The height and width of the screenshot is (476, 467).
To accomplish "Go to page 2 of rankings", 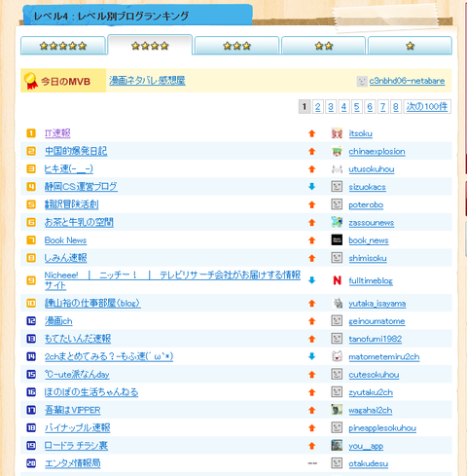I will click(x=317, y=107).
